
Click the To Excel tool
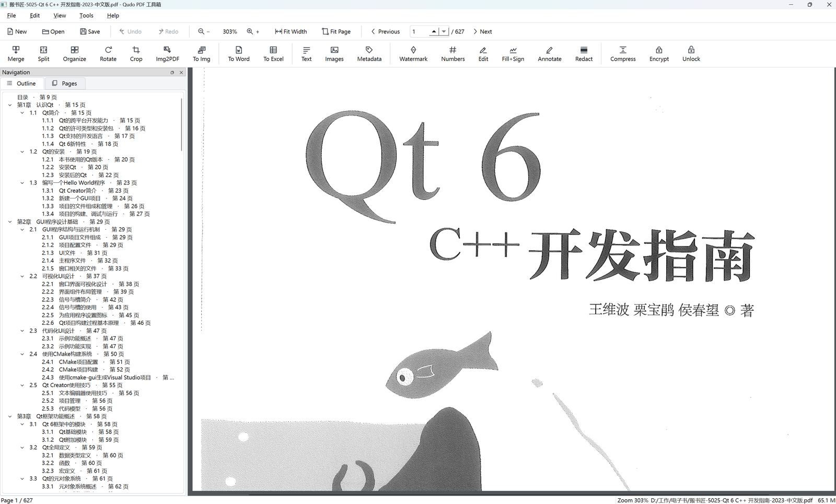click(273, 53)
